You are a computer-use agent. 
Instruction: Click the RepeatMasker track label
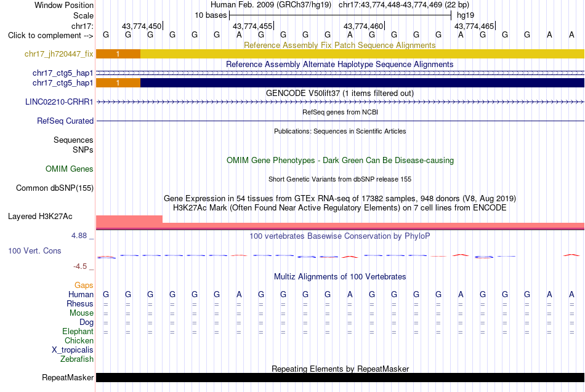pyautogui.click(x=68, y=377)
